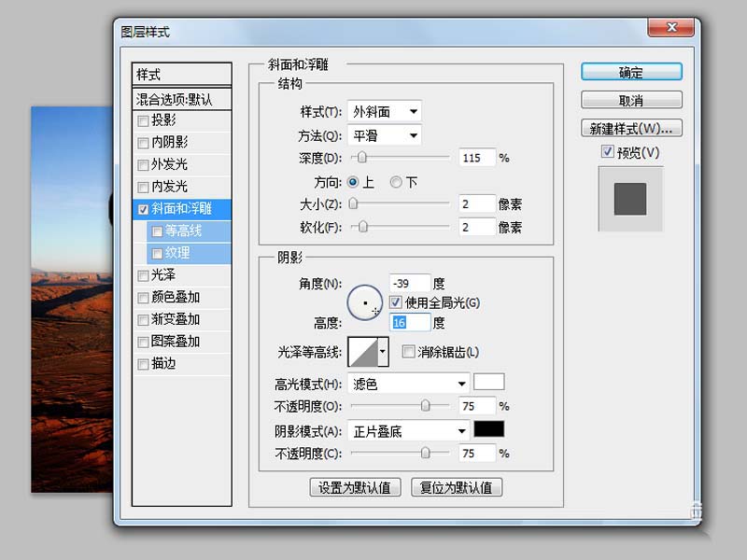Enable the 图案叠加 pattern overlay checkbox
747x560 pixels.
143,342
